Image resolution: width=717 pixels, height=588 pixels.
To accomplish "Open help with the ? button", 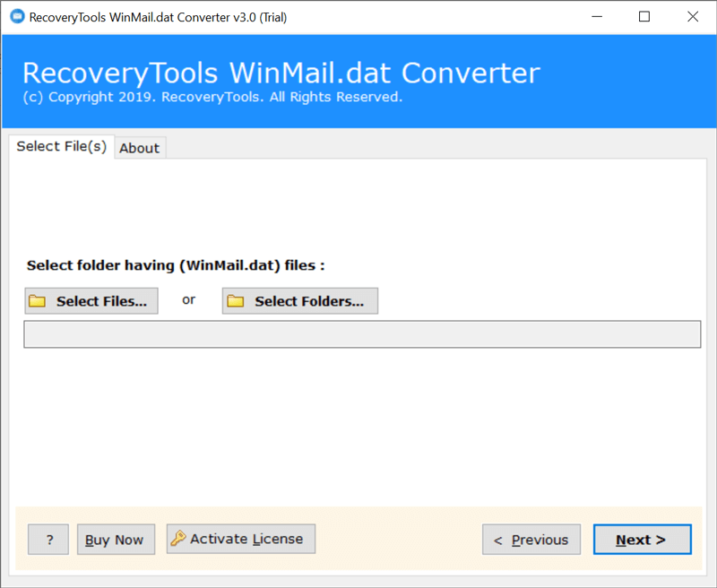I will click(x=48, y=540).
